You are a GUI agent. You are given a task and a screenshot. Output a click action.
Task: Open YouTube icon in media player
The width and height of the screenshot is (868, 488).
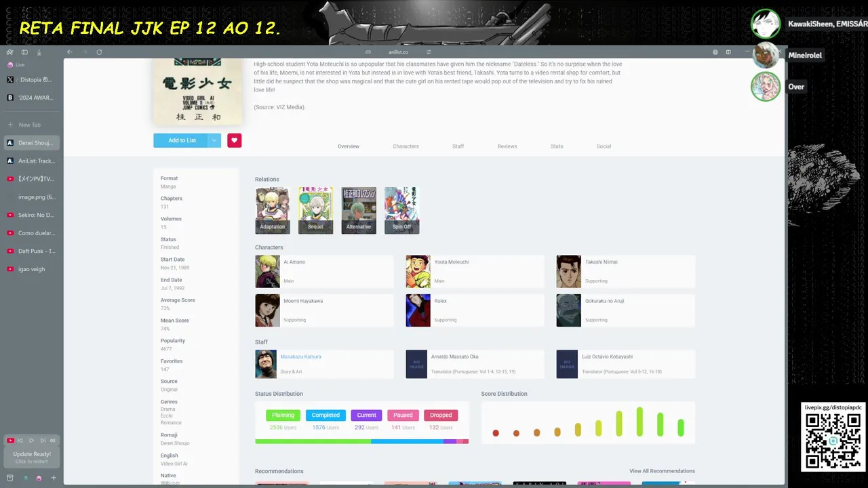pyautogui.click(x=10, y=441)
